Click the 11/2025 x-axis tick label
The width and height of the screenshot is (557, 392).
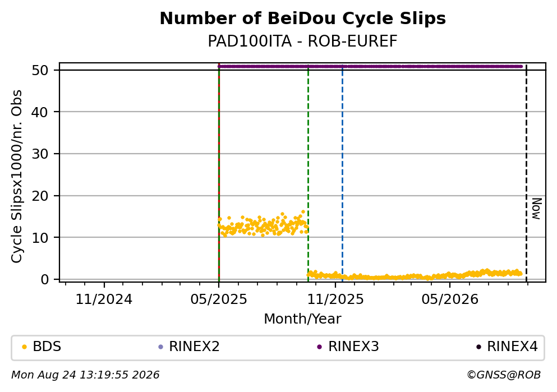point(335,299)
